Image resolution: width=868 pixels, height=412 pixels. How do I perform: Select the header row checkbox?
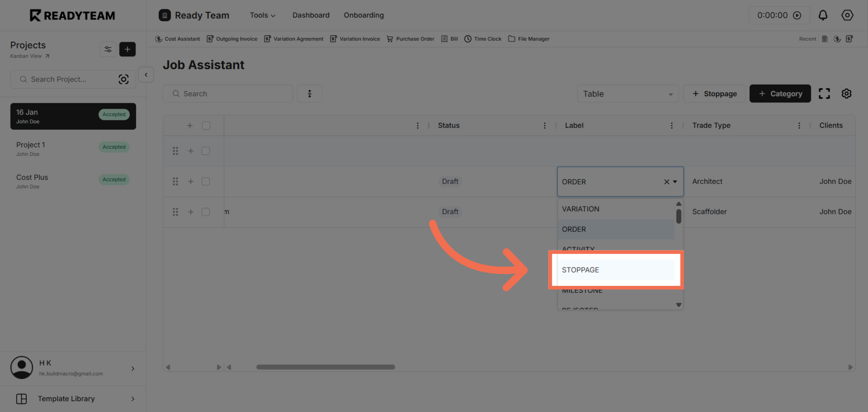click(206, 125)
